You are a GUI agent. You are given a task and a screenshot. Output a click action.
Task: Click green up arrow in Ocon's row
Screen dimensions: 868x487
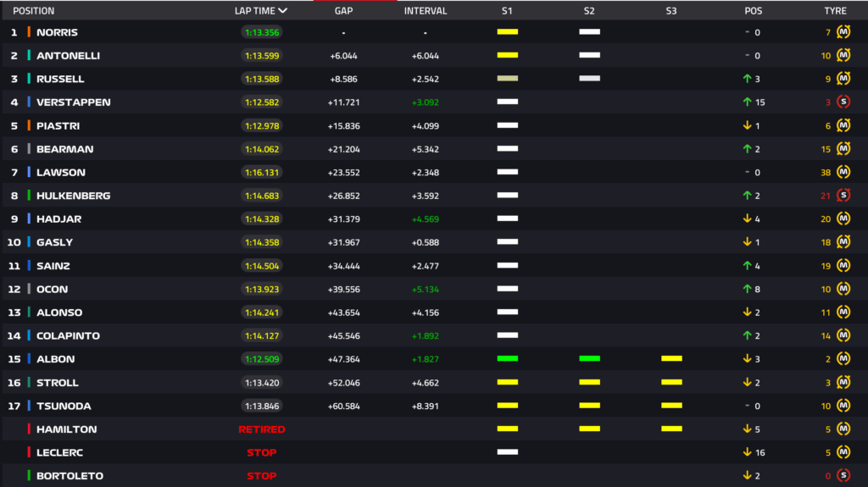point(747,289)
